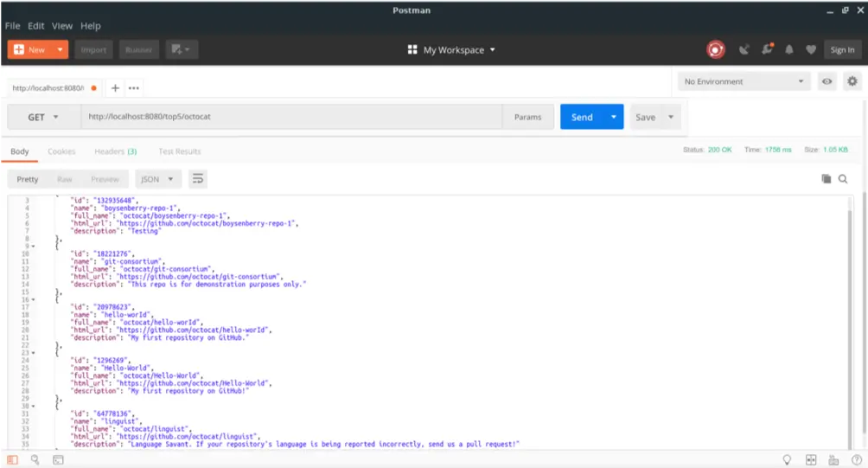Open the keyboard shortcuts icon
Screen dimensions: 868x468
coord(833,459)
